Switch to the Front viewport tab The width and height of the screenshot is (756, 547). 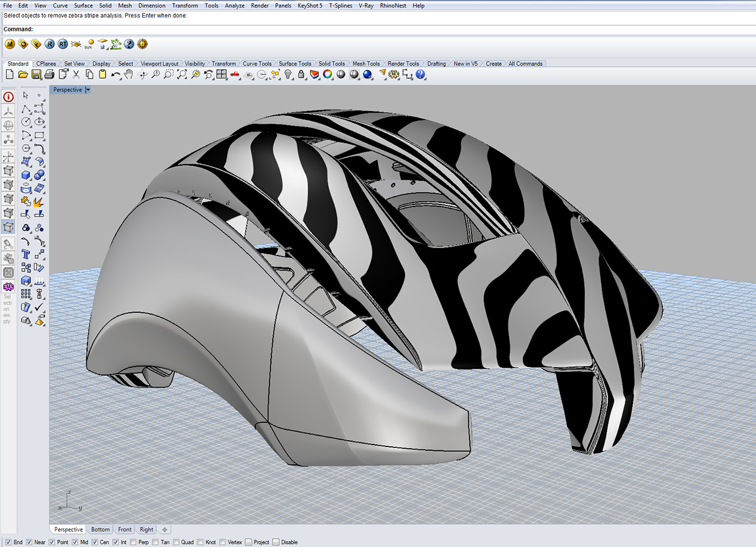click(124, 529)
